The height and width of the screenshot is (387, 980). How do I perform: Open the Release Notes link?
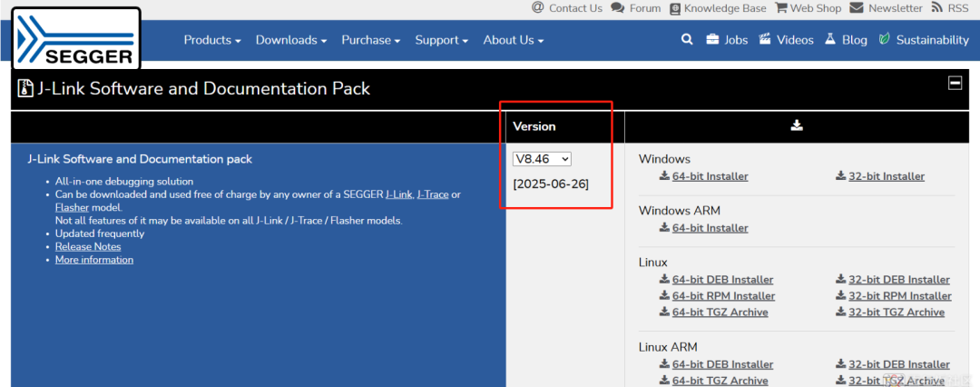pyautogui.click(x=88, y=247)
